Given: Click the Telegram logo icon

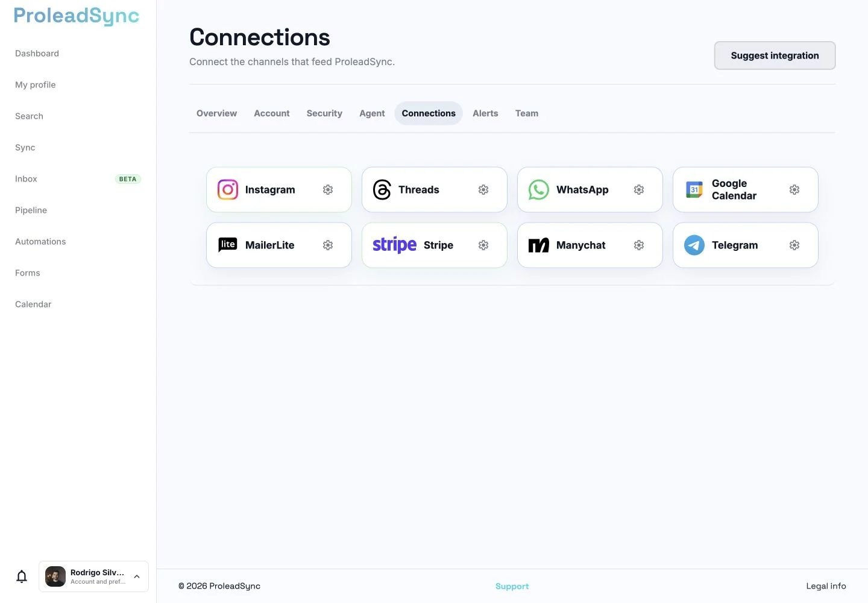Looking at the screenshot, I should click(694, 245).
